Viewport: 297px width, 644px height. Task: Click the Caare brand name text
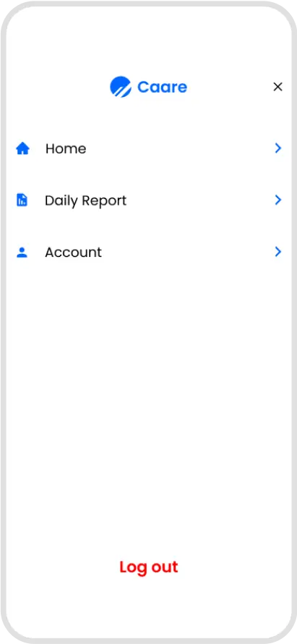coord(162,87)
